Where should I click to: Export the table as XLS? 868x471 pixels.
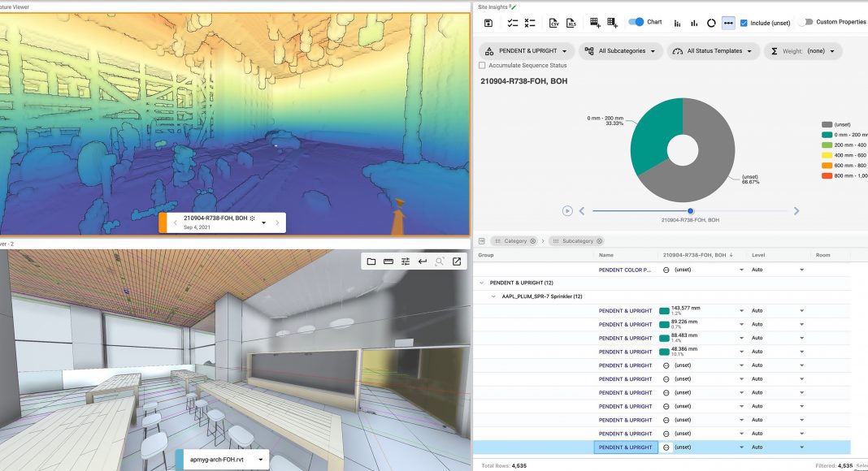tap(571, 23)
